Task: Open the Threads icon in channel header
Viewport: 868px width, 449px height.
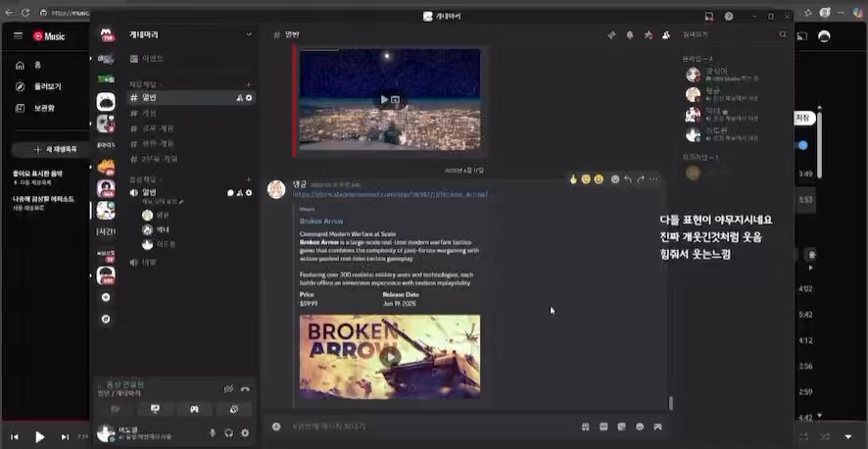Action: click(x=611, y=35)
